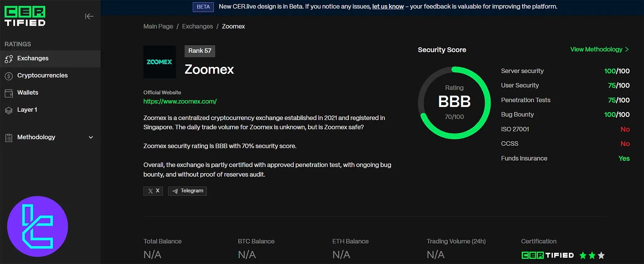Click the Exchanges sidebar icon
The height and width of the screenshot is (264, 644).
coord(9,59)
